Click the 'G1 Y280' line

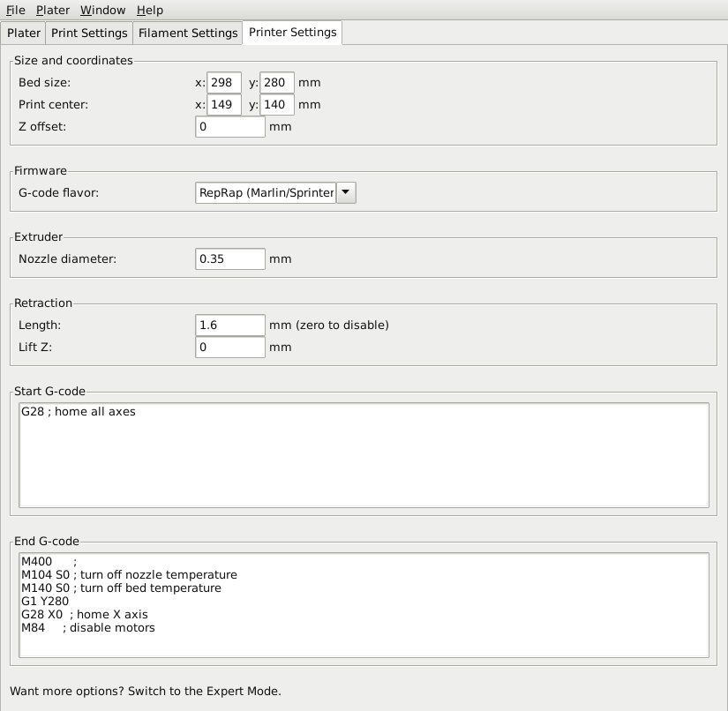coord(45,601)
